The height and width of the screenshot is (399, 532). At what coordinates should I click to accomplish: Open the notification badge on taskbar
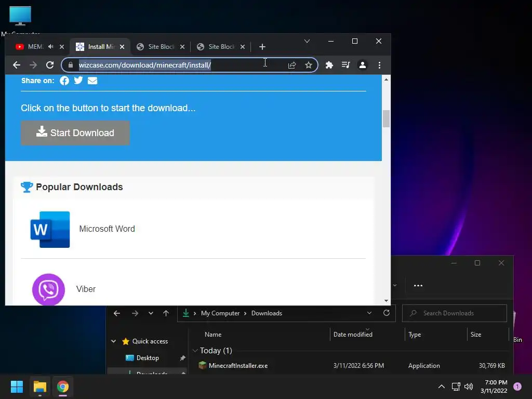[517, 387]
